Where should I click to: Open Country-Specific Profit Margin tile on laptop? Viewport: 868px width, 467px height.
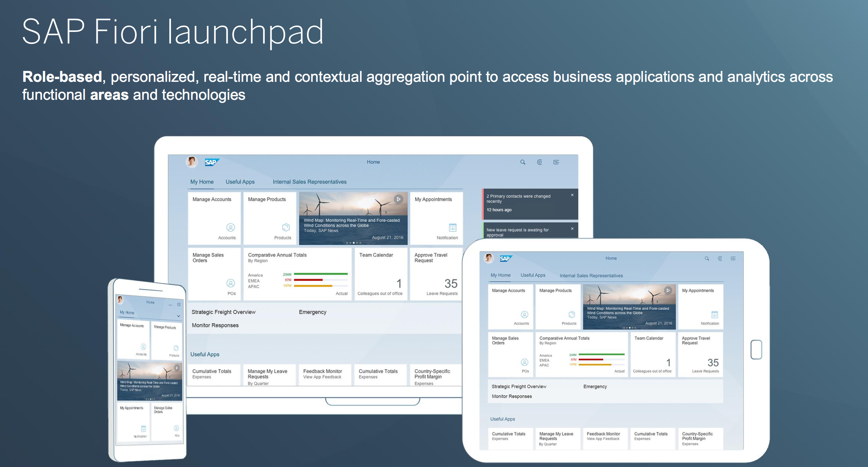435,375
